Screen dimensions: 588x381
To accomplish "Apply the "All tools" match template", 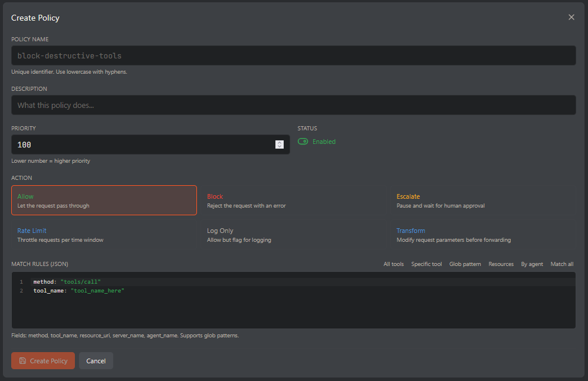I will [x=393, y=264].
